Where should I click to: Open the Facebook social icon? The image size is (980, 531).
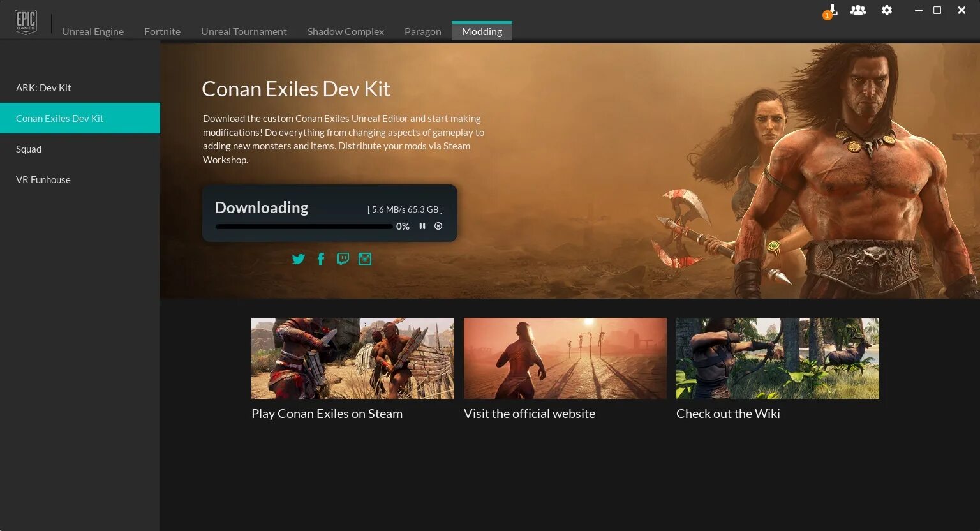[321, 259]
